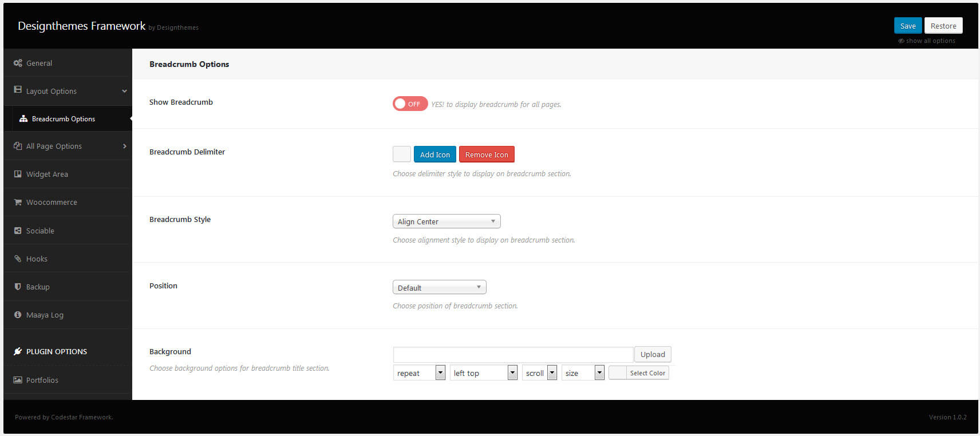Click the Add Icon button
This screenshot has width=980, height=436.
click(x=435, y=154)
